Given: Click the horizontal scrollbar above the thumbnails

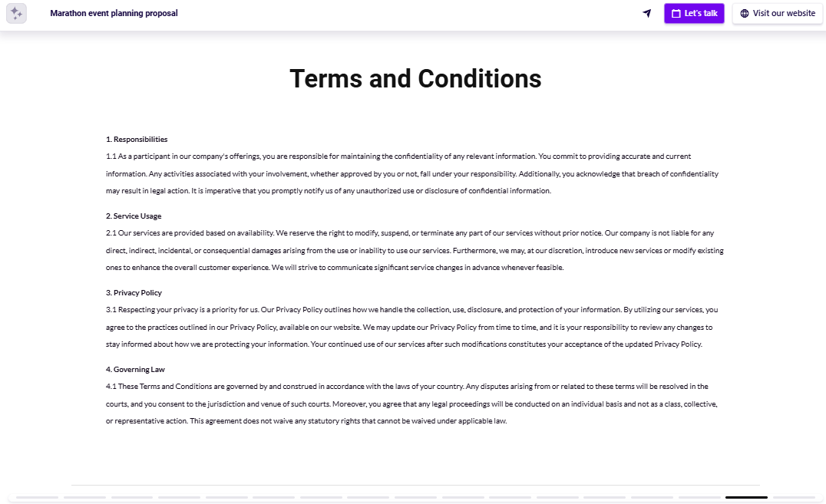Looking at the screenshot, I should (x=415, y=485).
